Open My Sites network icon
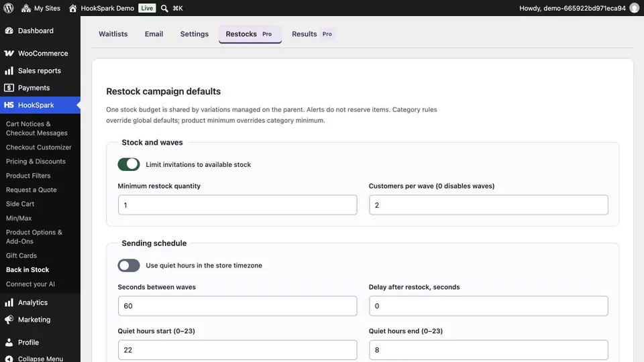Image resolution: width=644 pixels, height=362 pixels. (26, 8)
